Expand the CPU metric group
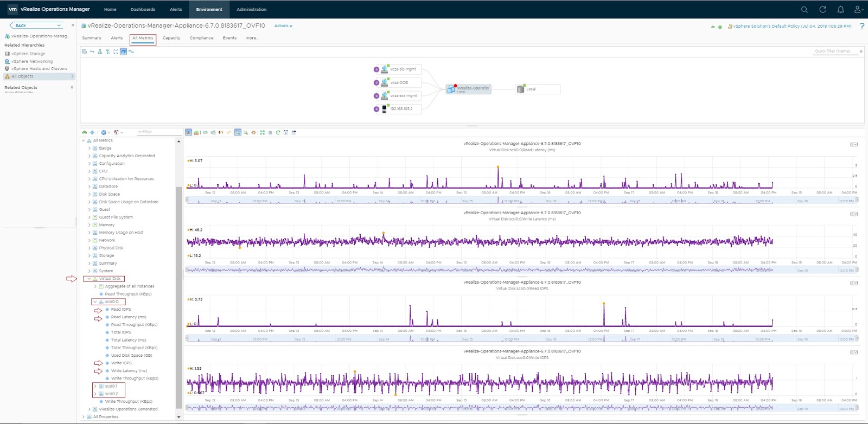Viewport: 868px width, 424px height. pyautogui.click(x=90, y=171)
